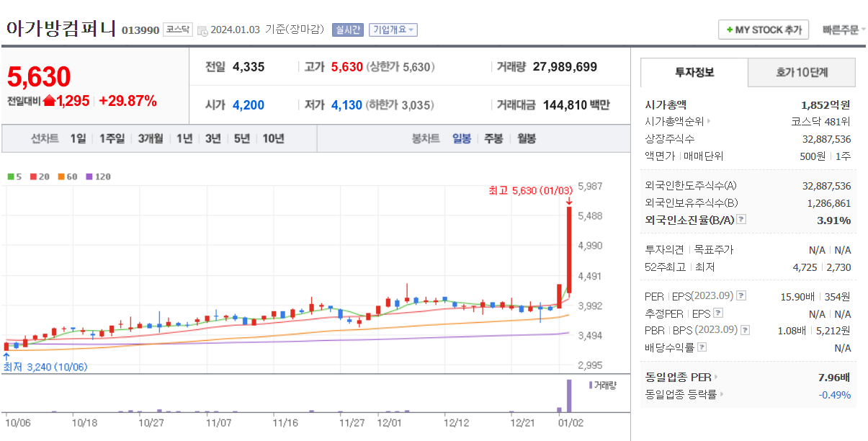Select 월봉 candlestick chart
The image size is (868, 441).
pos(527,138)
